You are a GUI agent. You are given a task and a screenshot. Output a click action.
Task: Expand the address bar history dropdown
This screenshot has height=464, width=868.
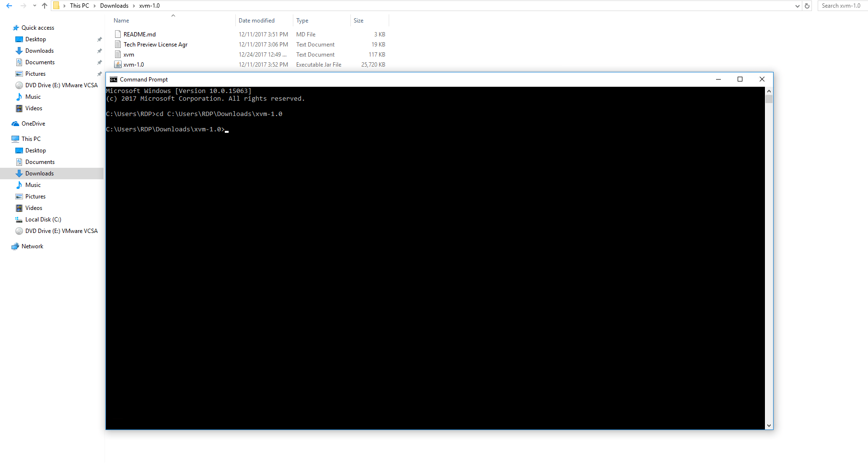coord(797,6)
